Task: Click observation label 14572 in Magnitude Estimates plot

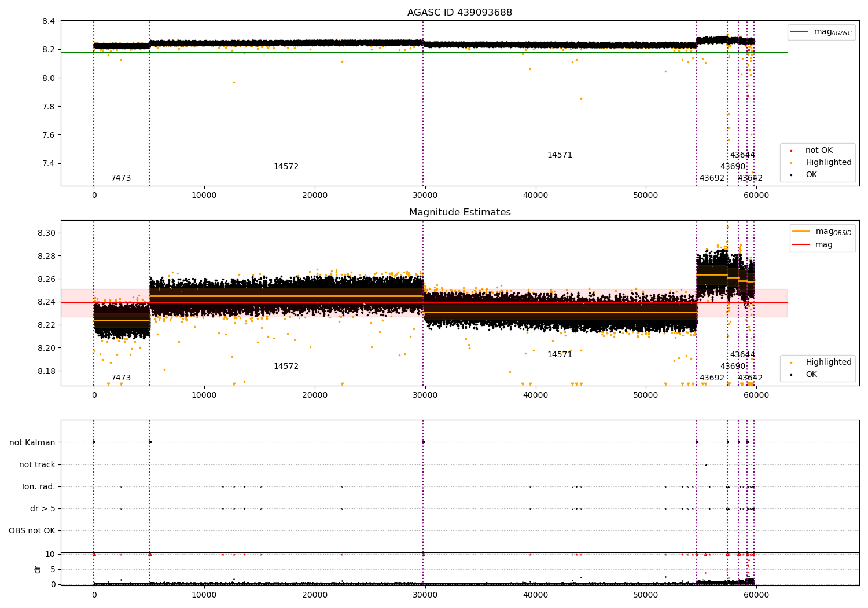Action: 286,367
